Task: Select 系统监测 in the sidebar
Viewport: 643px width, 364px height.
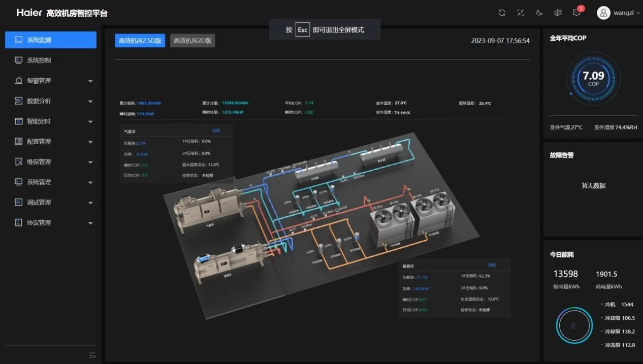Action: coord(51,40)
